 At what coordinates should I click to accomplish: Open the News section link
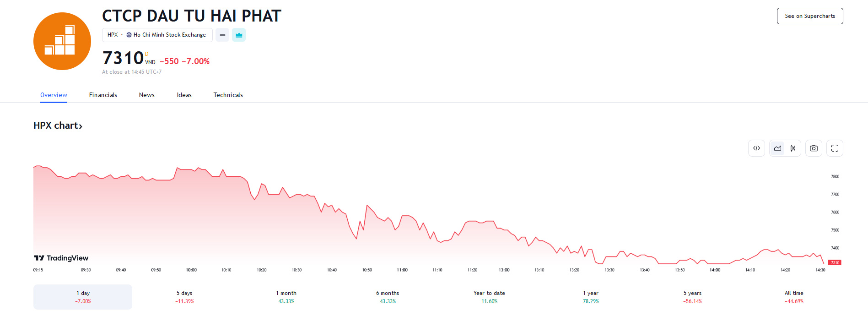tap(146, 95)
